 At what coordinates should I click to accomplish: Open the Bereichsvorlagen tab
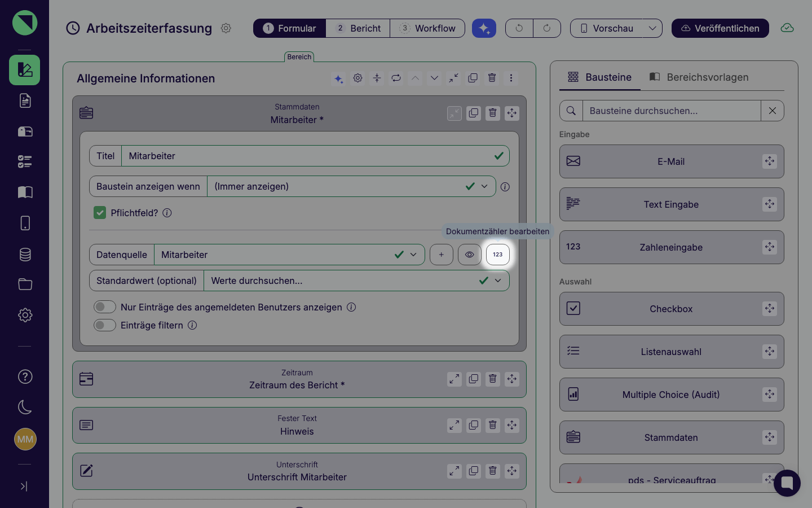(699, 77)
